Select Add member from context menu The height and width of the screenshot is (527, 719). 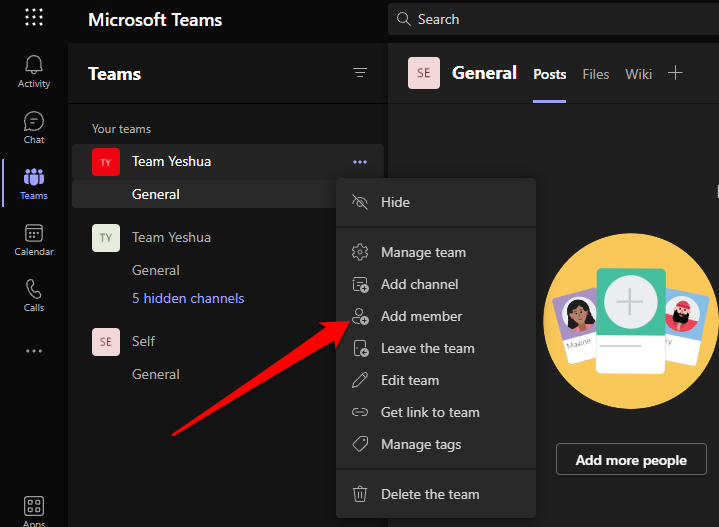pyautogui.click(x=421, y=316)
